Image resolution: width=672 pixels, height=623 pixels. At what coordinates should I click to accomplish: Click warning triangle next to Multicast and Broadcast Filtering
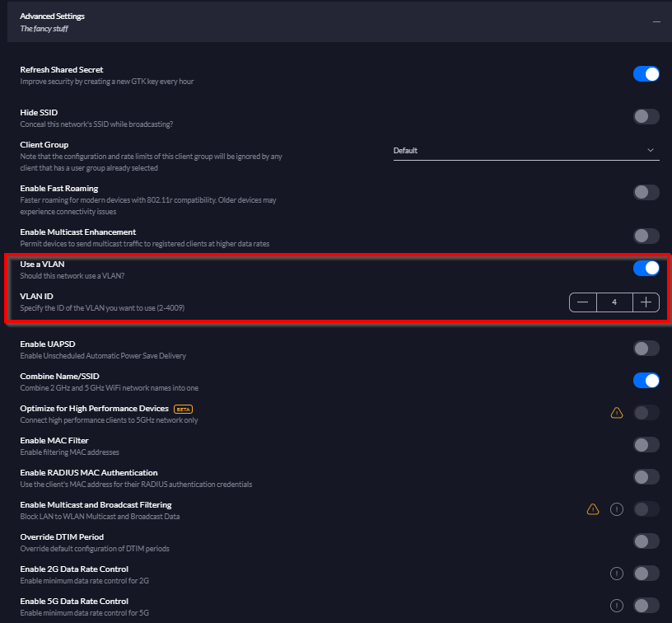point(593,509)
